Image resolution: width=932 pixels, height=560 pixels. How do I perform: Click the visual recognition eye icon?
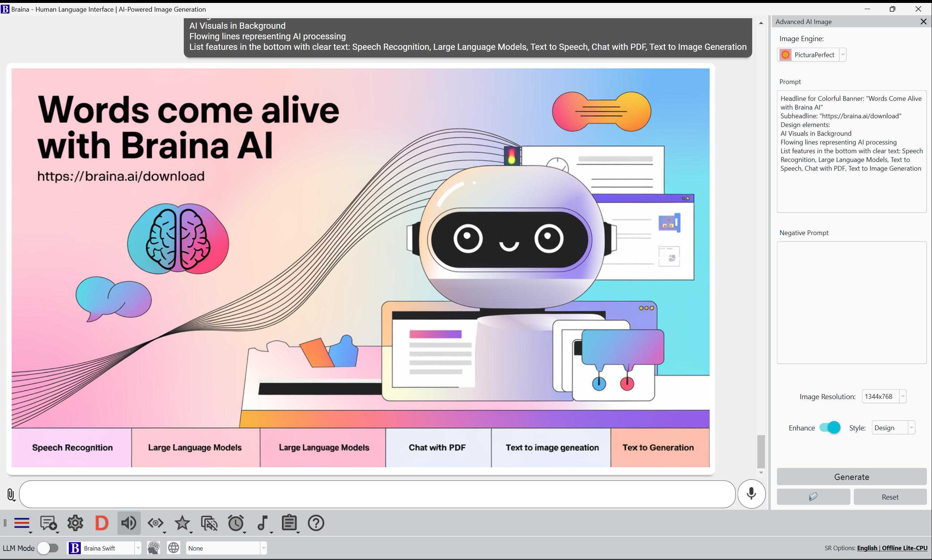pyautogui.click(x=155, y=523)
